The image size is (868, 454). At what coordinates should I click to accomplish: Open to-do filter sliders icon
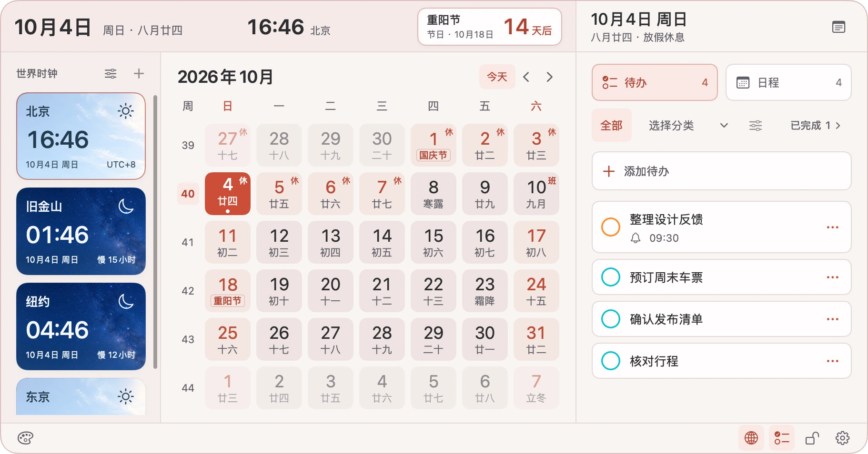756,126
